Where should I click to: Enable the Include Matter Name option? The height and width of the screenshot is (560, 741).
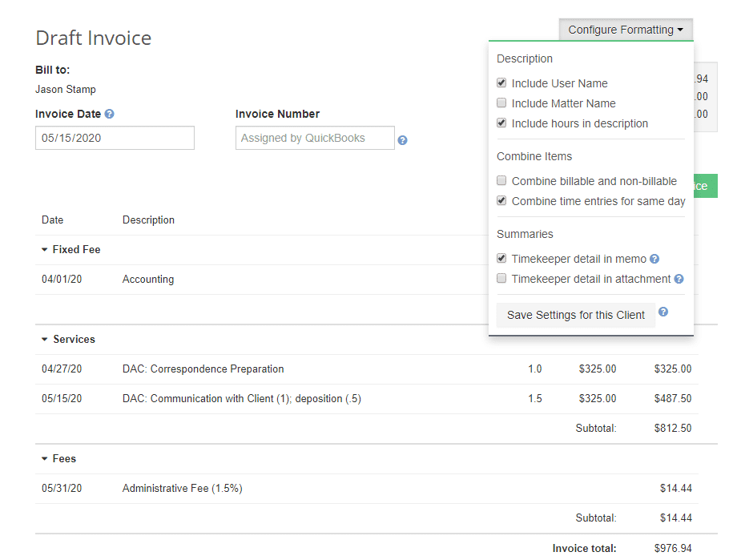coord(501,103)
